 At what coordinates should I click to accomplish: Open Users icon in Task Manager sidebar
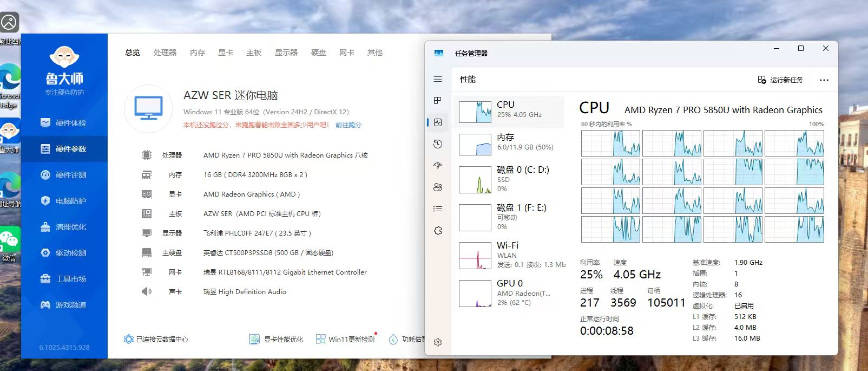438,187
